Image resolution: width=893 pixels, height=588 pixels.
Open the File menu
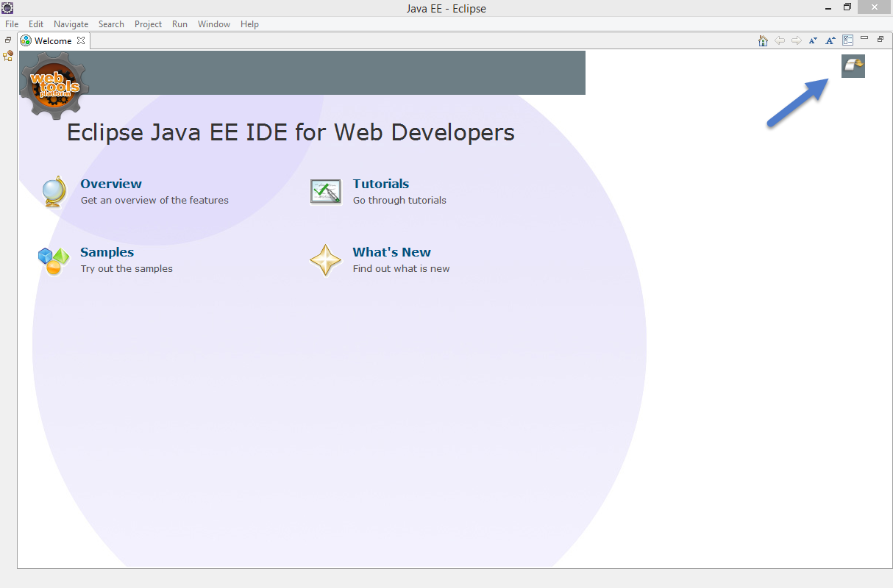[x=12, y=24]
